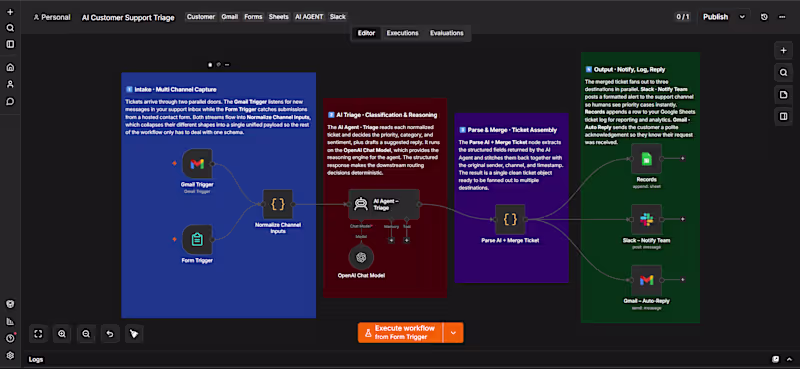This screenshot has width=800, height=369.
Task: Add a node after the Records output
Action: [683, 159]
